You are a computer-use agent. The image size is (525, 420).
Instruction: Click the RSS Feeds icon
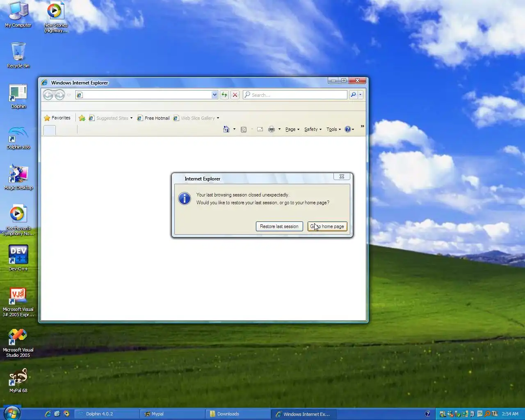(244, 130)
